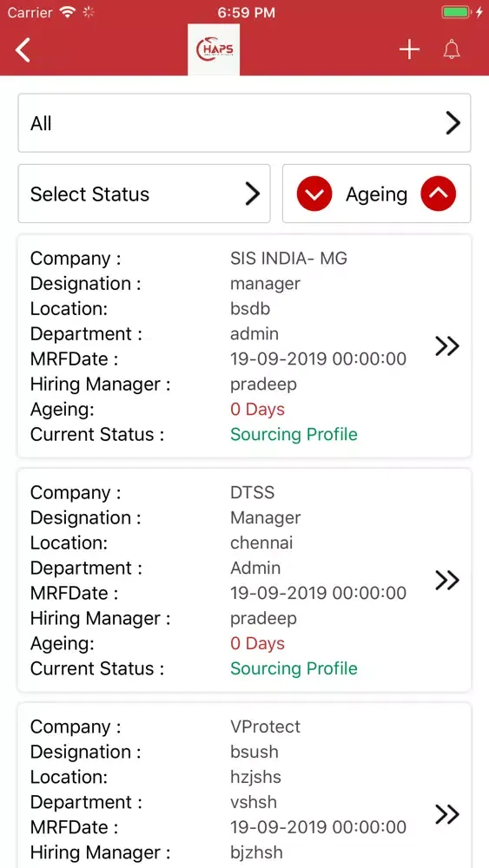Open DTSS record details double-arrow
489x868 pixels.
pos(447,580)
